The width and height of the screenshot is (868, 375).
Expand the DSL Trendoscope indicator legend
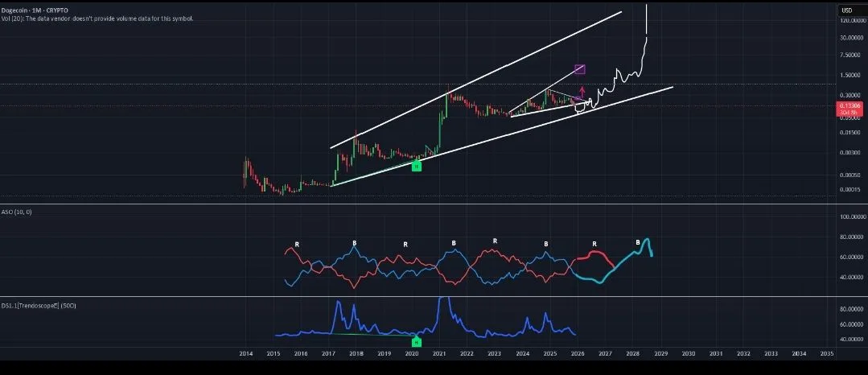click(x=42, y=305)
